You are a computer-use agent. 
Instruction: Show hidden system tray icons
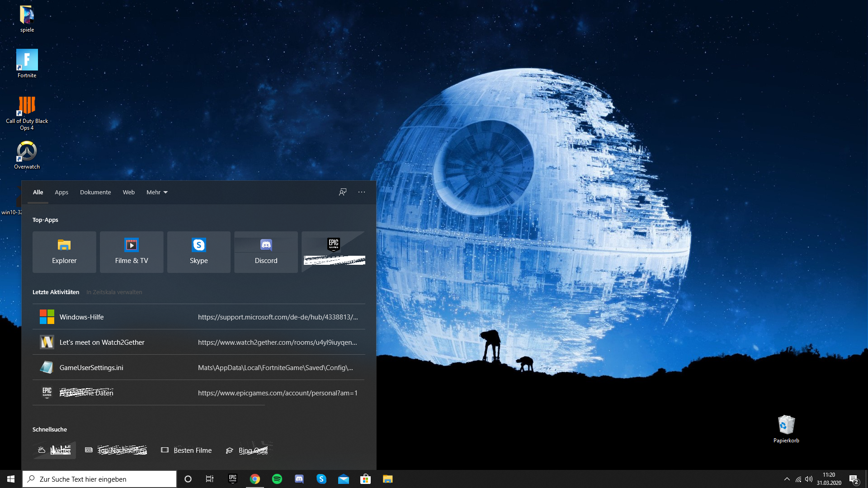pyautogui.click(x=787, y=479)
